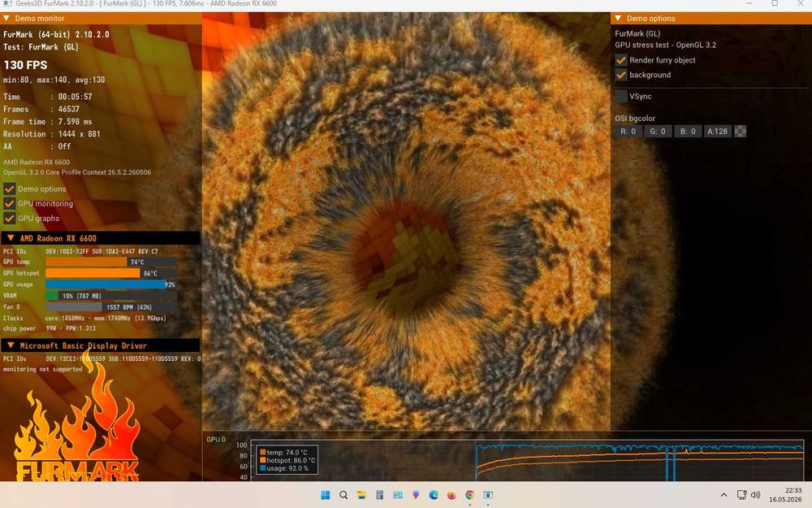Click the FurMark (64-bit) 2.10.2.0 text
Screen dimensions: 812x508
coord(57,35)
